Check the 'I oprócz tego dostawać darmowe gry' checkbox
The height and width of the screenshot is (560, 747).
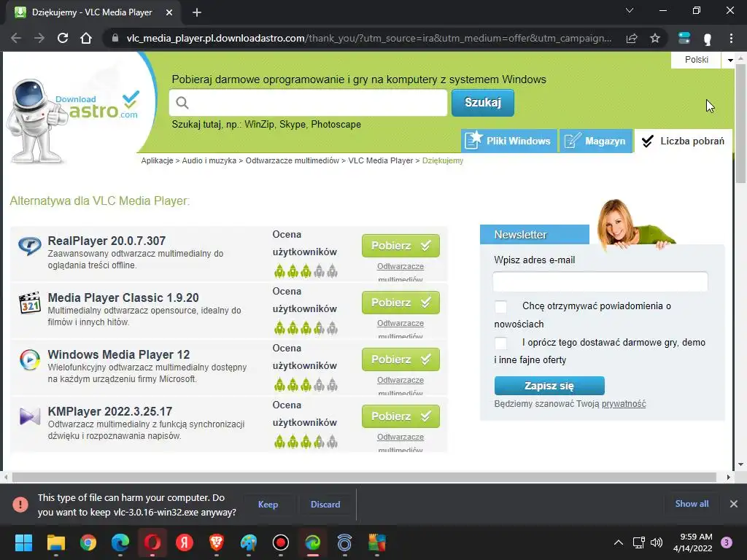click(x=500, y=343)
